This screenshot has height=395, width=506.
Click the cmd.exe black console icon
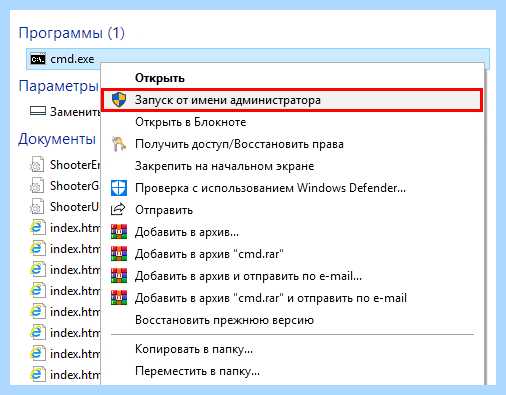[38, 59]
